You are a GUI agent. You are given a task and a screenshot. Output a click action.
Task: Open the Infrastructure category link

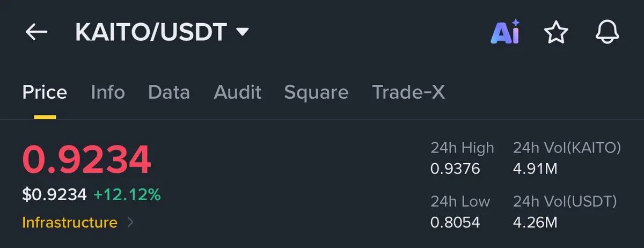70,222
